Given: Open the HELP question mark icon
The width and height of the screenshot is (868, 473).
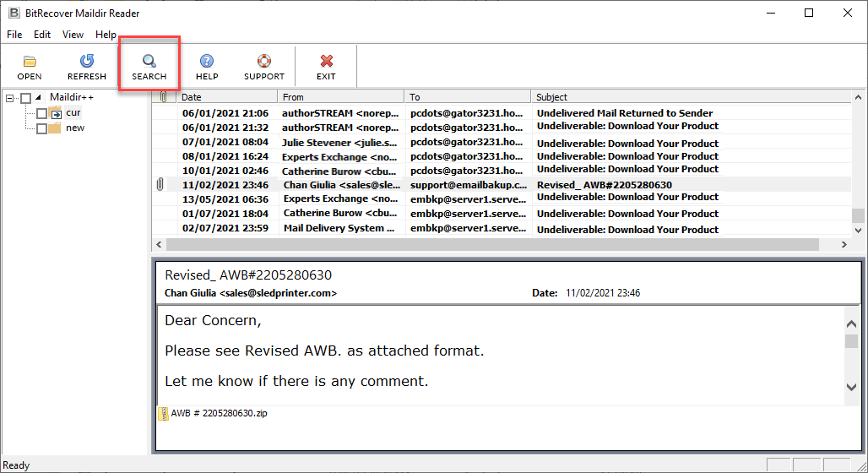Looking at the screenshot, I should tap(207, 61).
